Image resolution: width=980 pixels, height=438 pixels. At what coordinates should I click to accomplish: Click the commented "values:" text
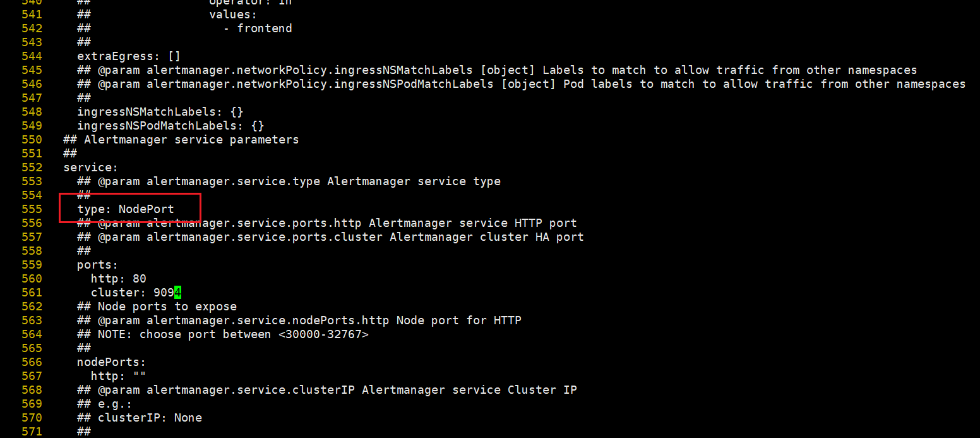[233, 15]
